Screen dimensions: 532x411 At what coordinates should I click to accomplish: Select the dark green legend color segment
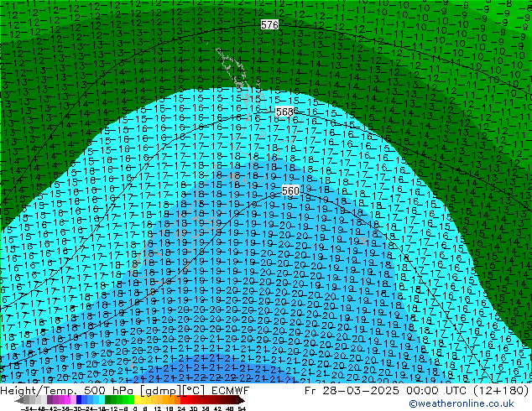coord(108,400)
